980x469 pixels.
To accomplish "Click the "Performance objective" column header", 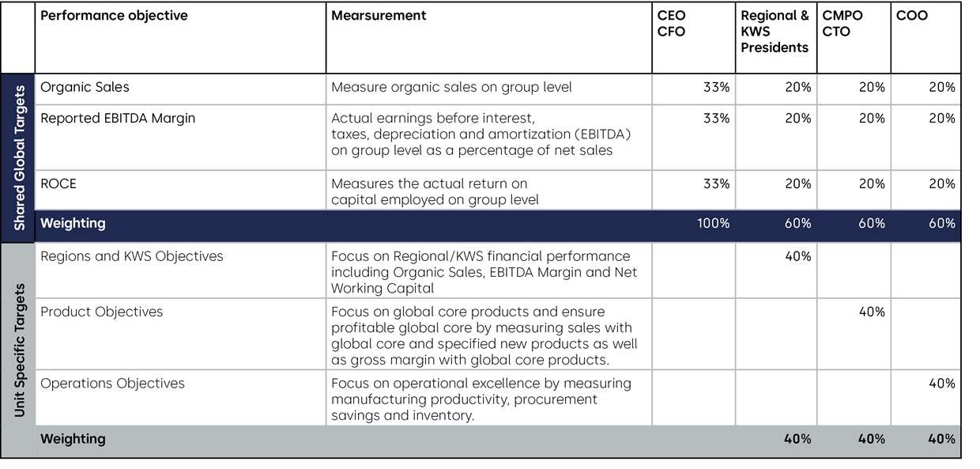I will coord(114,16).
